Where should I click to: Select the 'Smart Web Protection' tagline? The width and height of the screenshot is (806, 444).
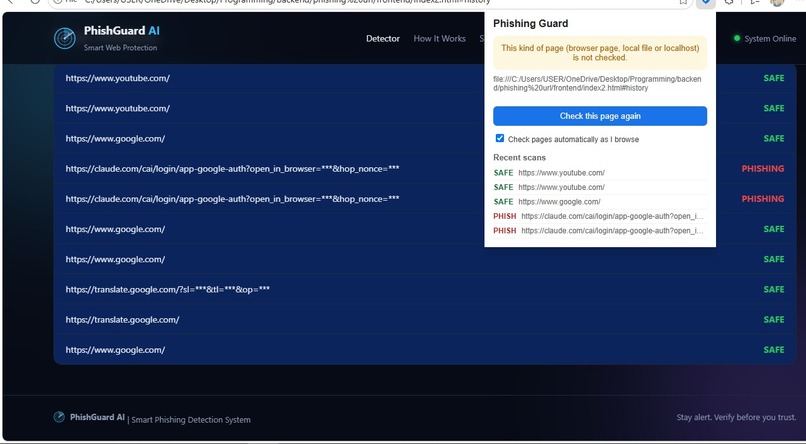120,48
